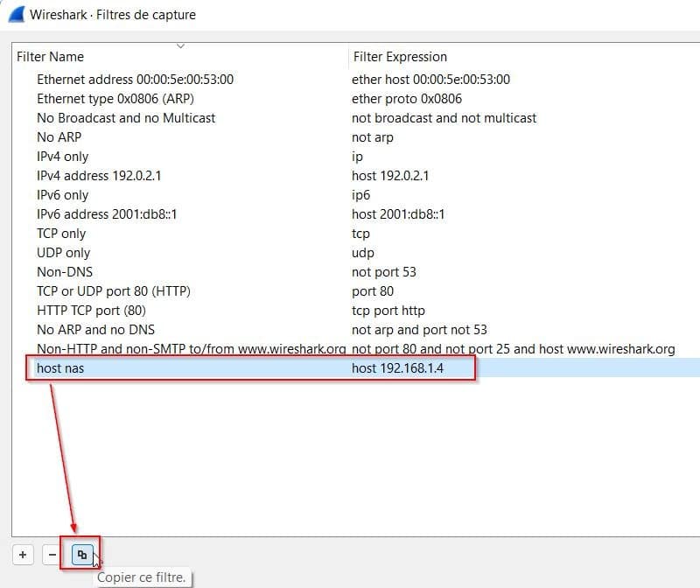Select the 'TCP or UDP port 80 (HTTP)' filter

pos(114,291)
